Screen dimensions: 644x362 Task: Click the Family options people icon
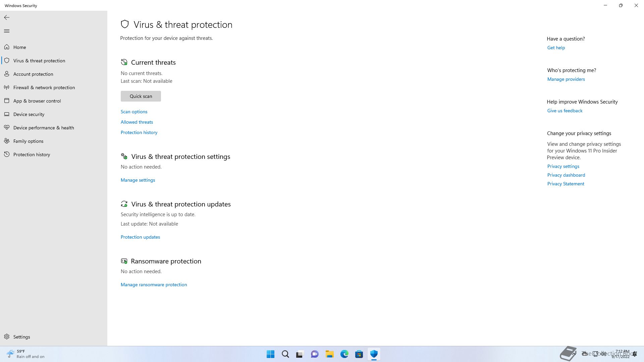pyautogui.click(x=7, y=141)
